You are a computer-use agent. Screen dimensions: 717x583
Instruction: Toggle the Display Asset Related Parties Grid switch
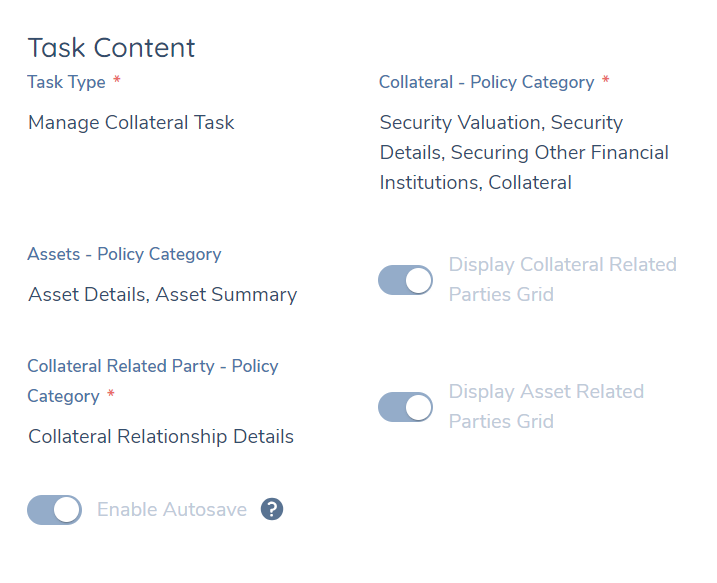(405, 407)
